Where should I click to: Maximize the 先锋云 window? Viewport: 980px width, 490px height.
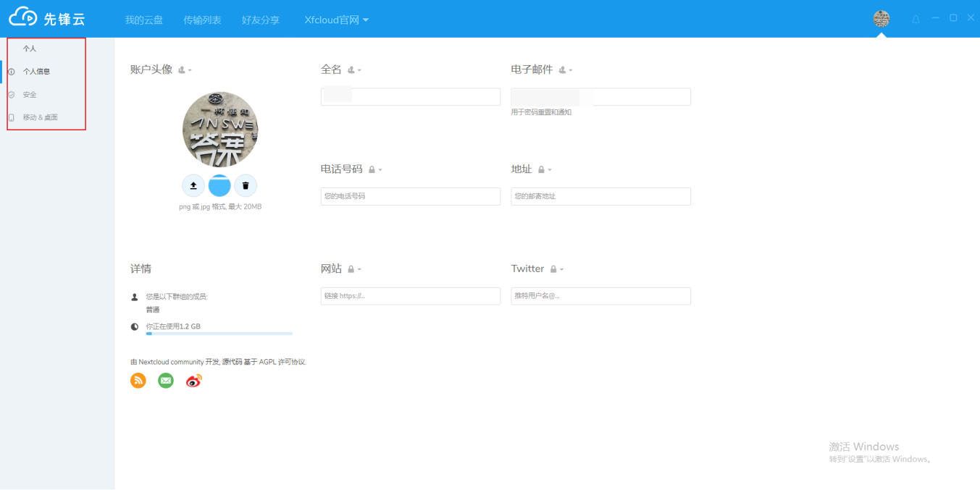[953, 17]
